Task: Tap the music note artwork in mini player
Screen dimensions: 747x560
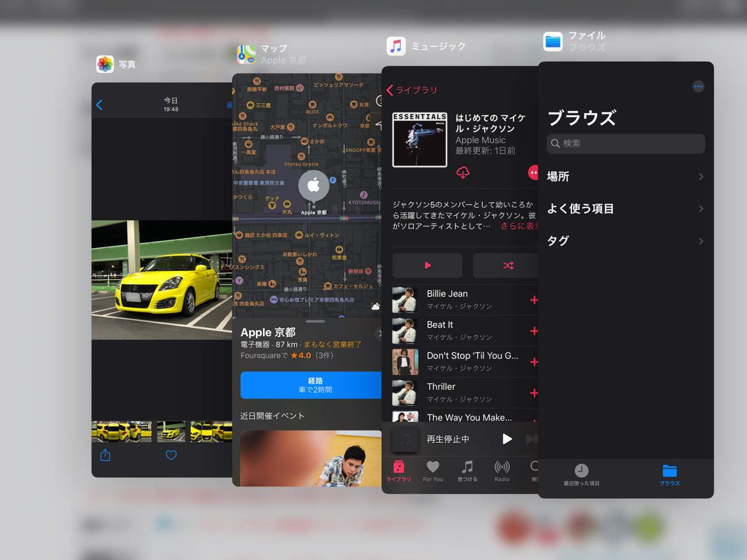Action: [x=404, y=439]
